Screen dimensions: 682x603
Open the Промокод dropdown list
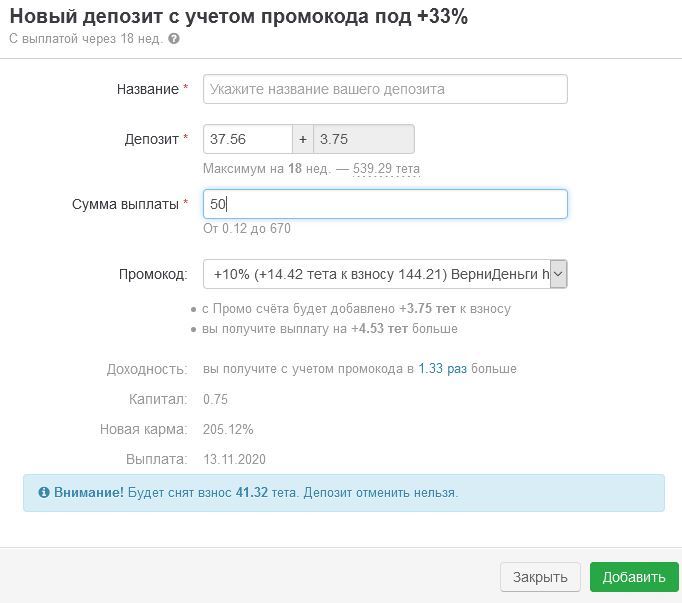(385, 274)
